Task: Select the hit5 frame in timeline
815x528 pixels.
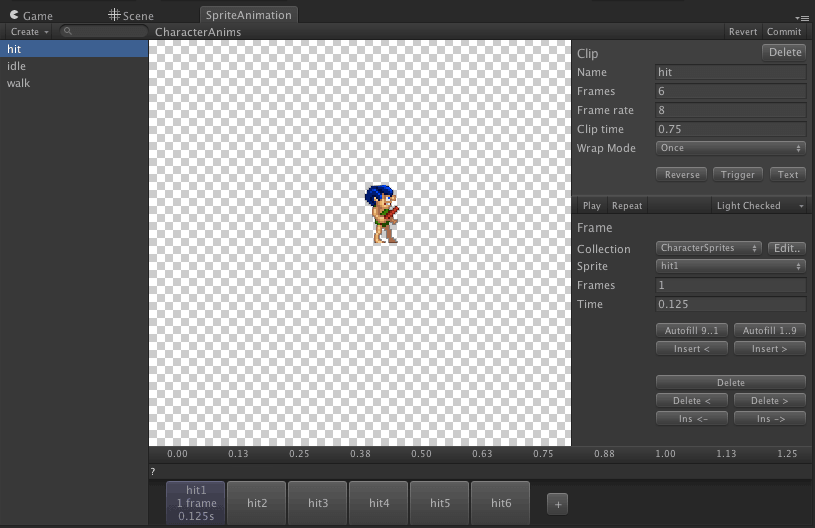Action: tap(440, 503)
